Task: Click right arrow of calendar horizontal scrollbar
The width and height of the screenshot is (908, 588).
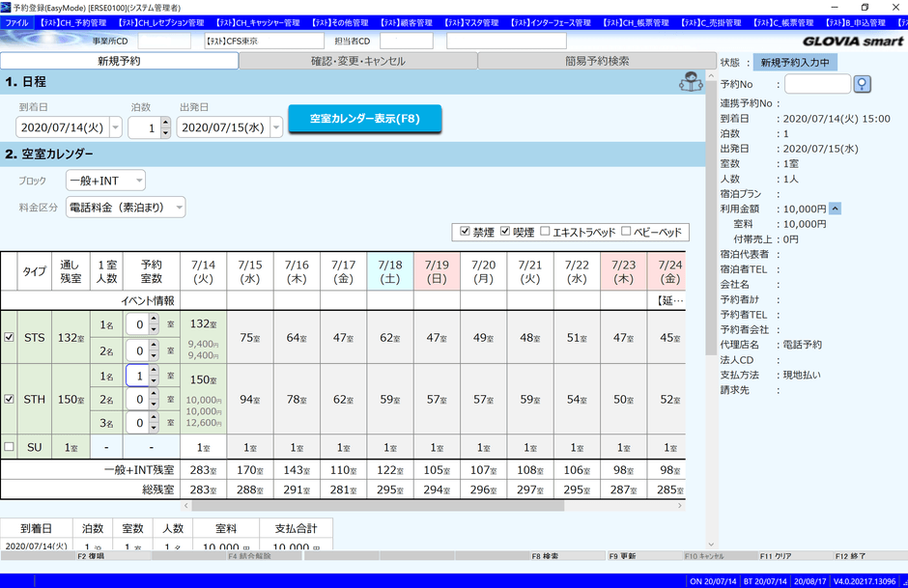Action: pyautogui.click(x=679, y=505)
